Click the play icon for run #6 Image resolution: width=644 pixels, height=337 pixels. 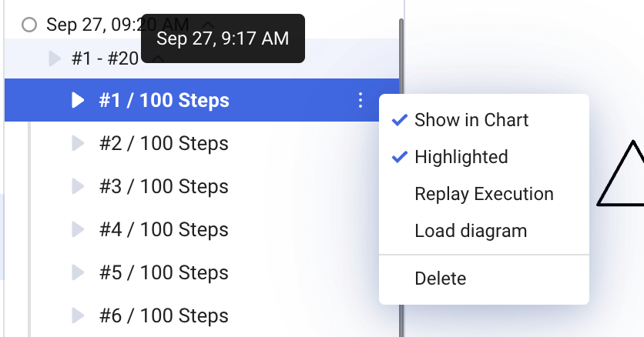click(78, 315)
